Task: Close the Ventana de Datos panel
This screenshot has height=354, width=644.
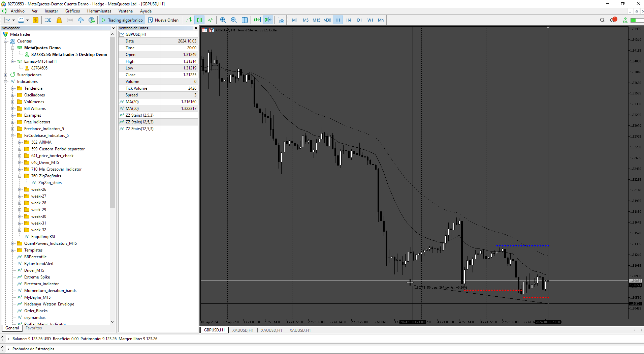Action: (x=196, y=28)
